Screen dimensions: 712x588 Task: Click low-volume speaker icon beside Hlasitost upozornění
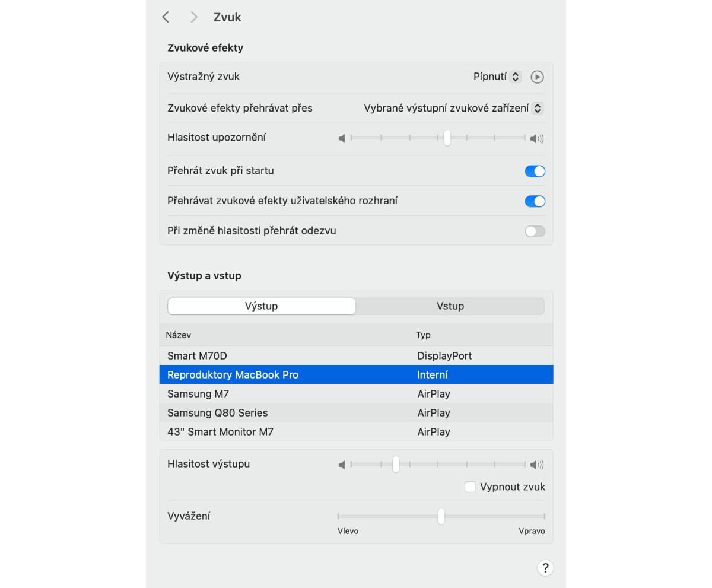click(342, 139)
